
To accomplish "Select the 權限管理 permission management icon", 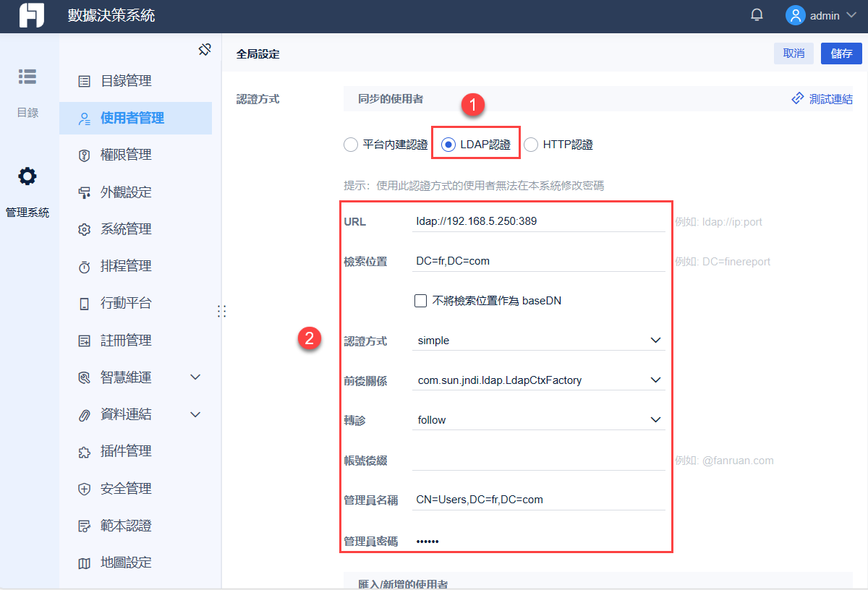I will click(x=85, y=154).
